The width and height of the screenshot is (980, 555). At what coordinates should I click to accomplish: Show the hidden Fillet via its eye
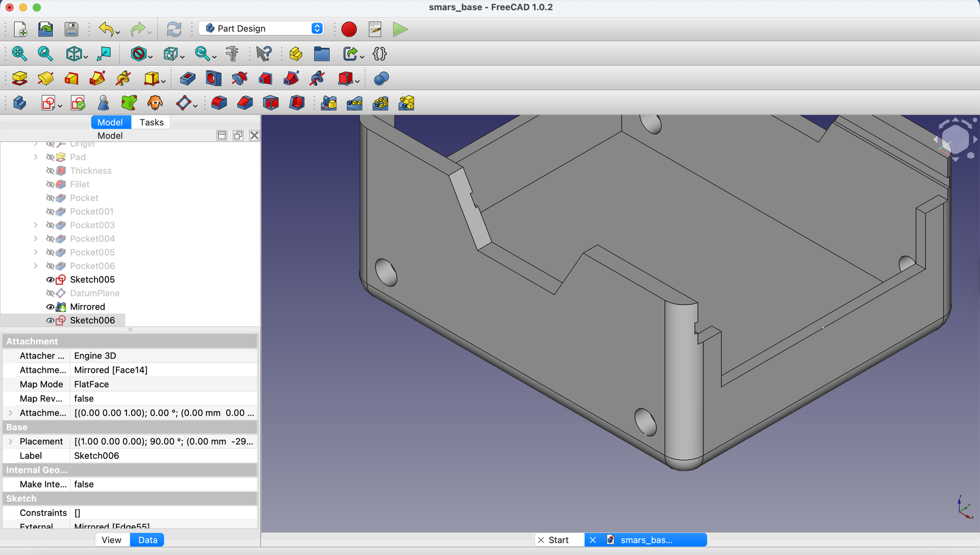(50, 184)
